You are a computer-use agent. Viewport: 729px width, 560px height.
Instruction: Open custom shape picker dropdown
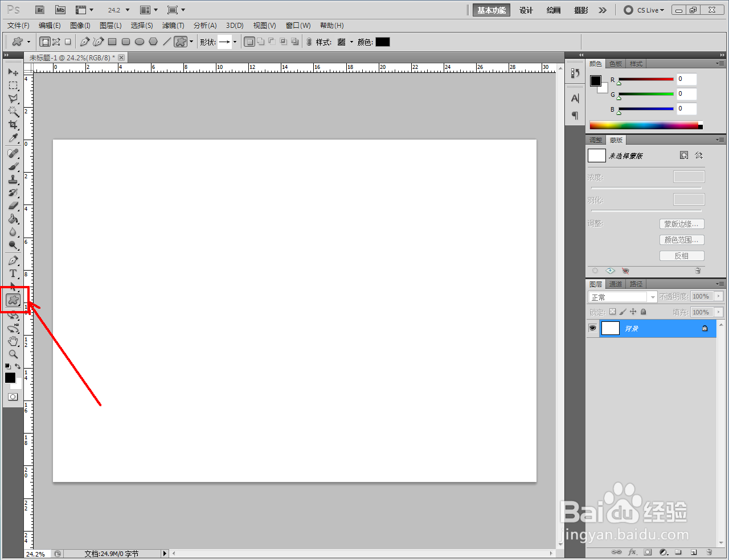(x=235, y=42)
